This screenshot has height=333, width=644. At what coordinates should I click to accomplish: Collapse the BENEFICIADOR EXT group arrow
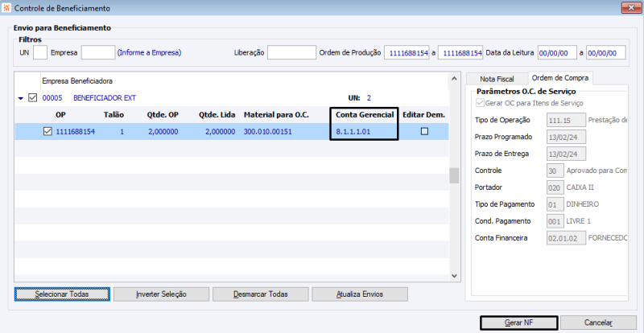21,99
